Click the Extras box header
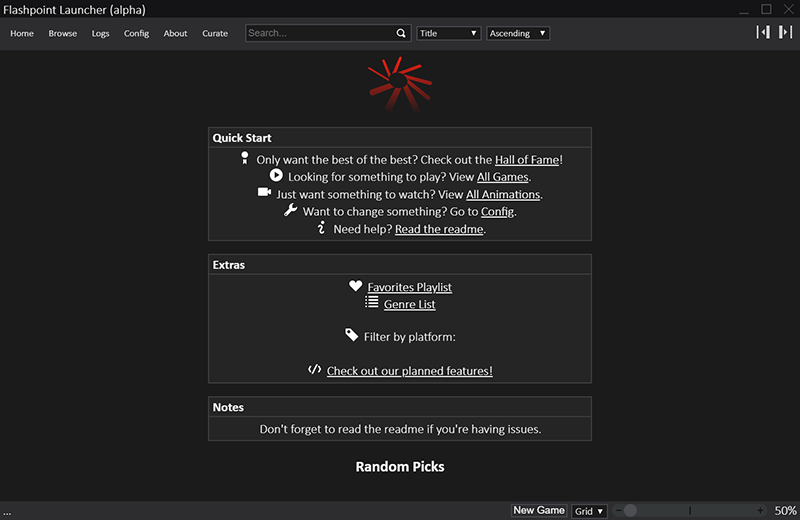 pyautogui.click(x=400, y=265)
